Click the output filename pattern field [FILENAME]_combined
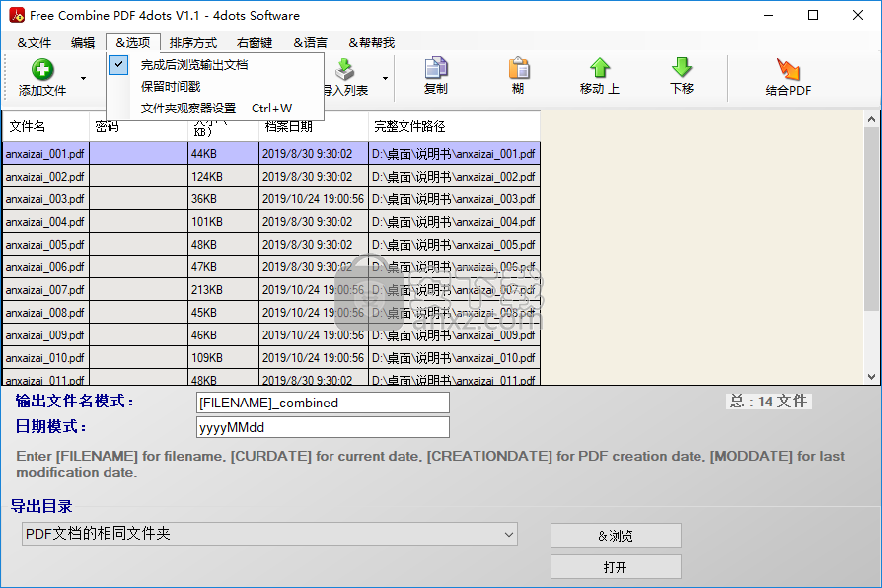The width and height of the screenshot is (882, 588). tap(323, 403)
